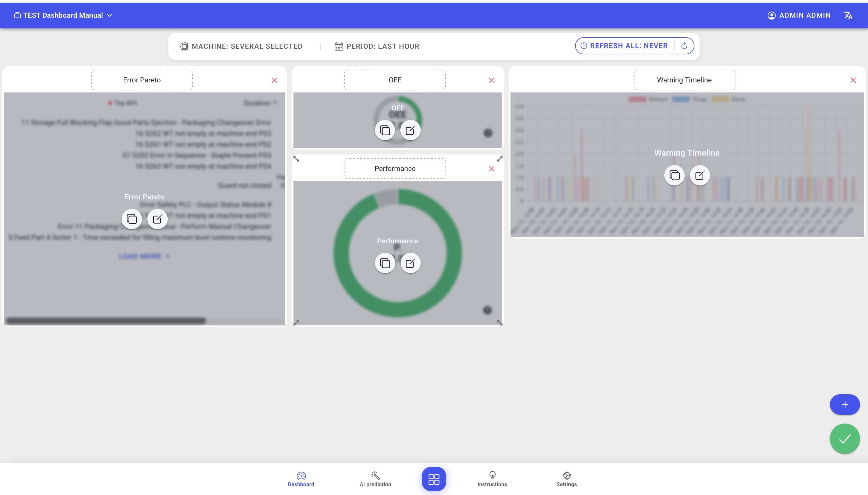Click the Performance widget top-right resize handle
The image size is (868, 495).
(500, 159)
